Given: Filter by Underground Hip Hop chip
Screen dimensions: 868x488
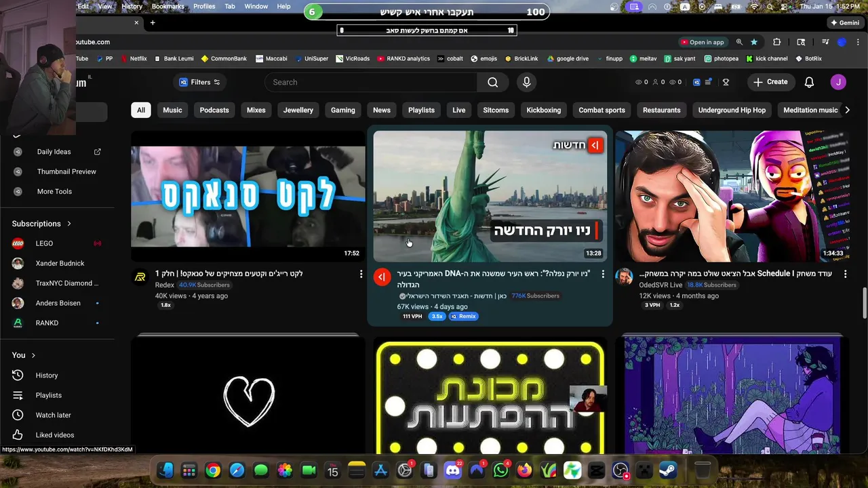Looking at the screenshot, I should point(732,110).
